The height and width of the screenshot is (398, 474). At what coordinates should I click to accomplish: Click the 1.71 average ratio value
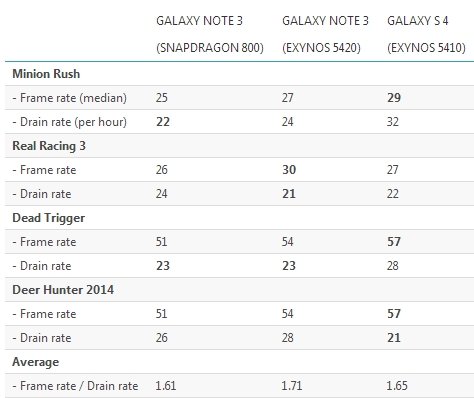[291, 386]
